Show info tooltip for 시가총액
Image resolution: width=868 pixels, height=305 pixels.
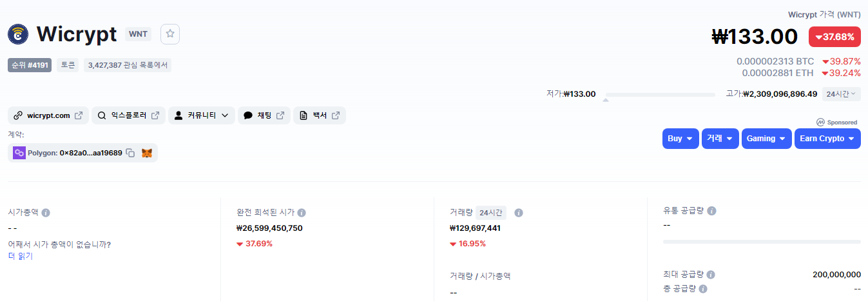coord(46,212)
